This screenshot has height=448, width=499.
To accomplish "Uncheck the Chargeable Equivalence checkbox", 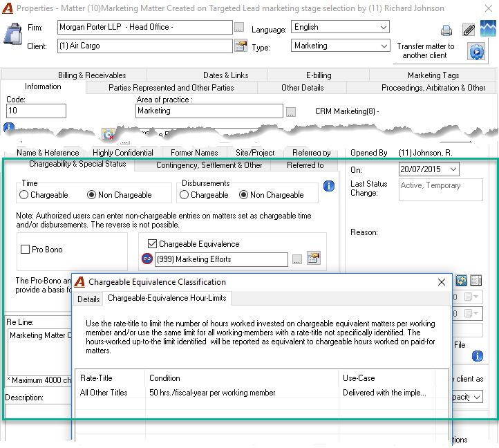I will pyautogui.click(x=152, y=244).
